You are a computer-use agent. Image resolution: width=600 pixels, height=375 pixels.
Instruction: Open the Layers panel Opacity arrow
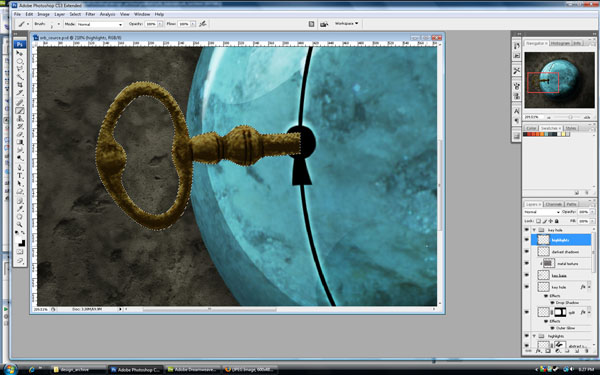[x=592, y=212]
